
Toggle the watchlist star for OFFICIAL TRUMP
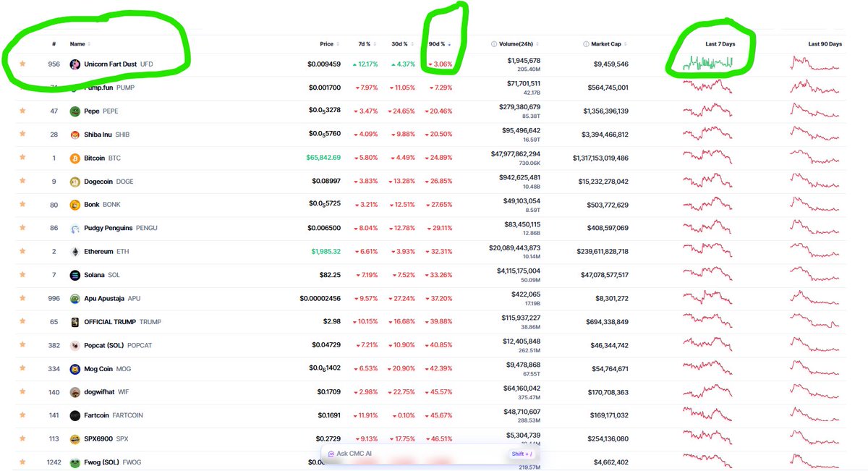click(22, 321)
